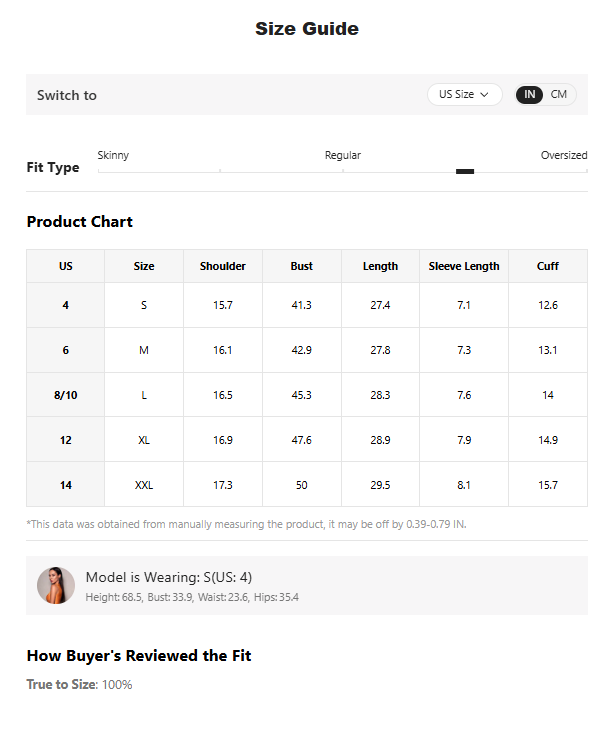Click the Fit Type slider marker
609x735 pixels.
465,172
